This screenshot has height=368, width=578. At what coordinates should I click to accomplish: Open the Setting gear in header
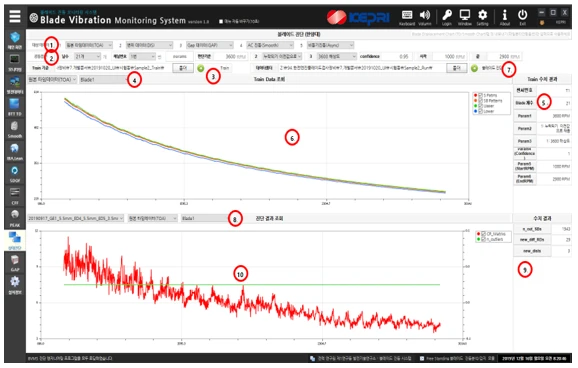(482, 17)
